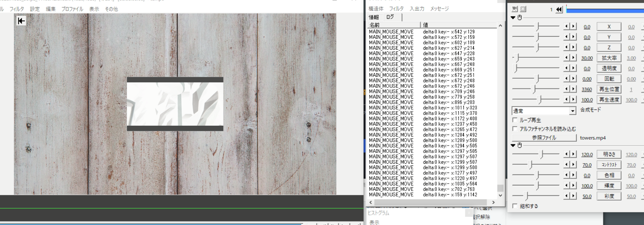This screenshot has height=225, width=644.
Task: Click the Z parameter button
Action: coord(609,47)
